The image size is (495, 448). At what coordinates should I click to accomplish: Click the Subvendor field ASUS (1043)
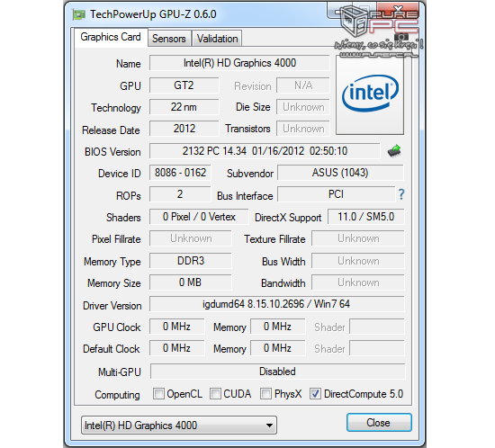pyautogui.click(x=340, y=173)
